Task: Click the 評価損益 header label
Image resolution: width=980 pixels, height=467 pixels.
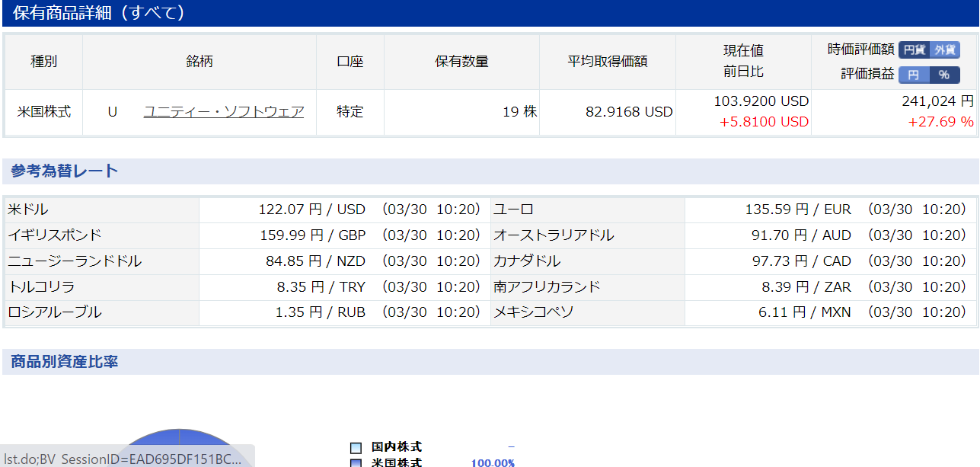Action: coord(868,75)
